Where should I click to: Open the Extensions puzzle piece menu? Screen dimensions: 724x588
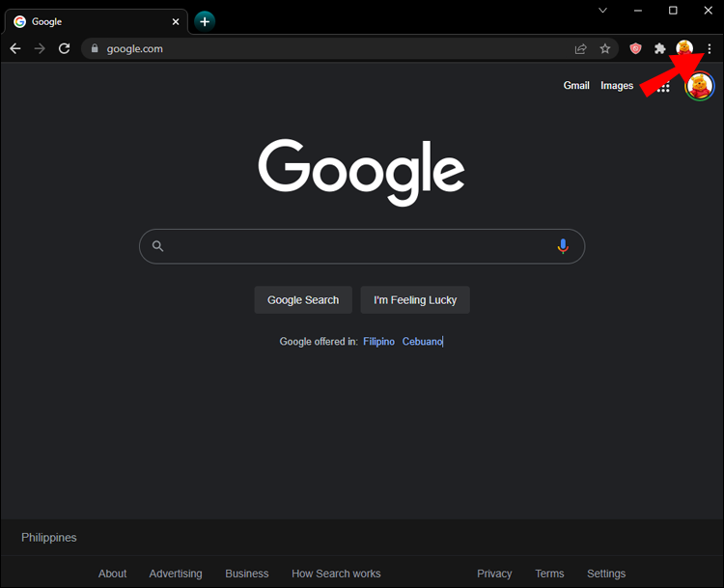coord(660,48)
